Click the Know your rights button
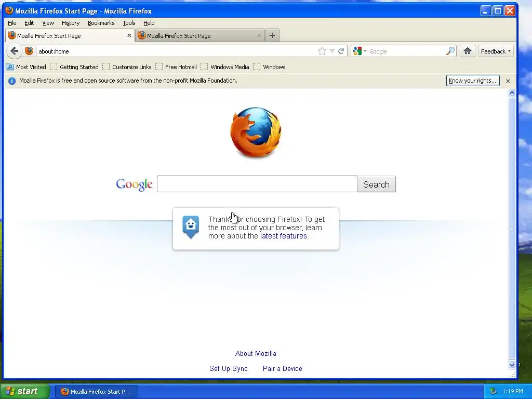Viewport: 532px width, 399px height. tap(473, 81)
